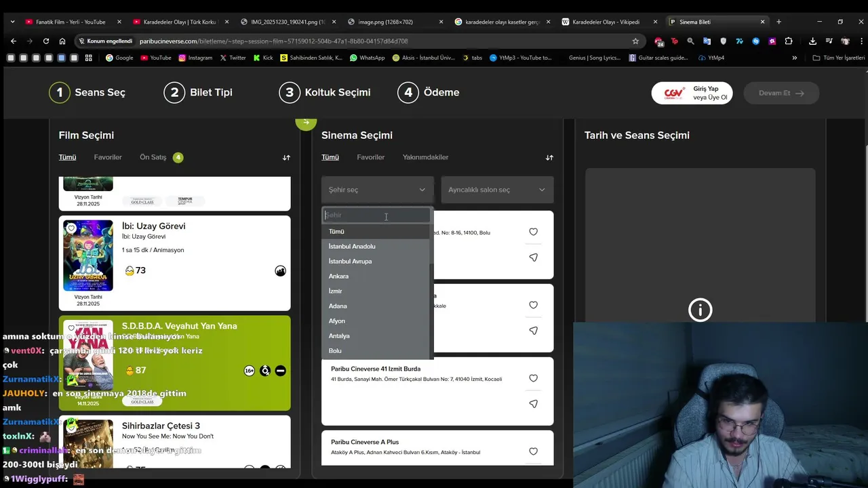The image size is (868, 488).
Task: Choose İzmir from city list
Action: click(376, 291)
